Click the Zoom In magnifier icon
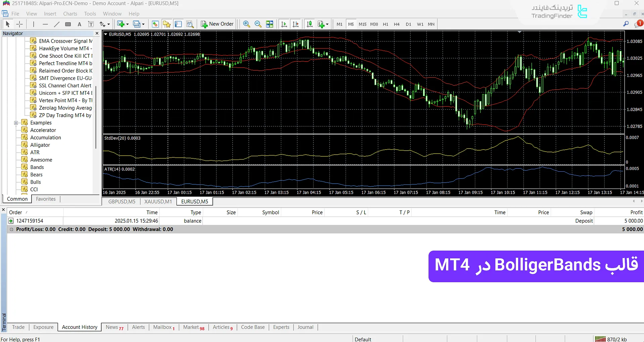 point(246,24)
